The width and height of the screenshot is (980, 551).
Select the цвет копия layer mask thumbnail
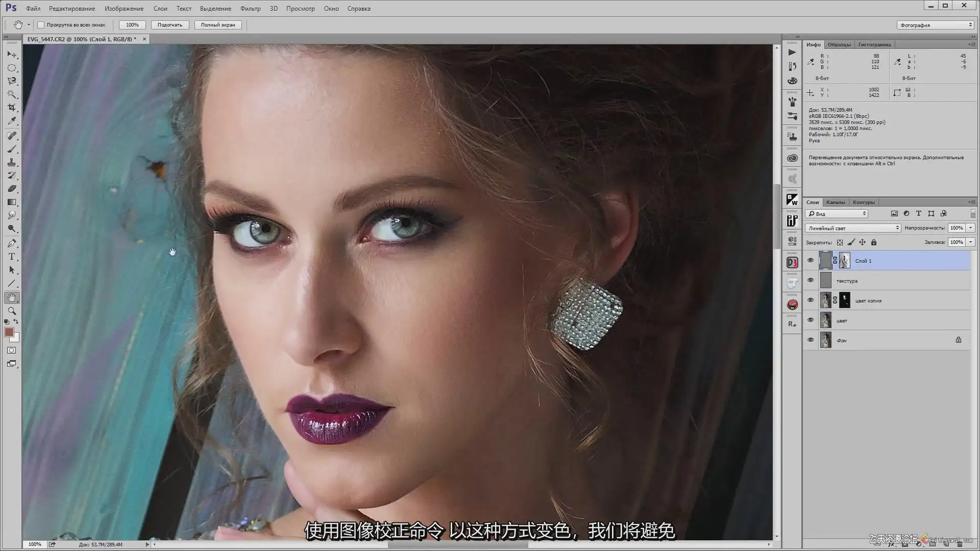click(845, 300)
